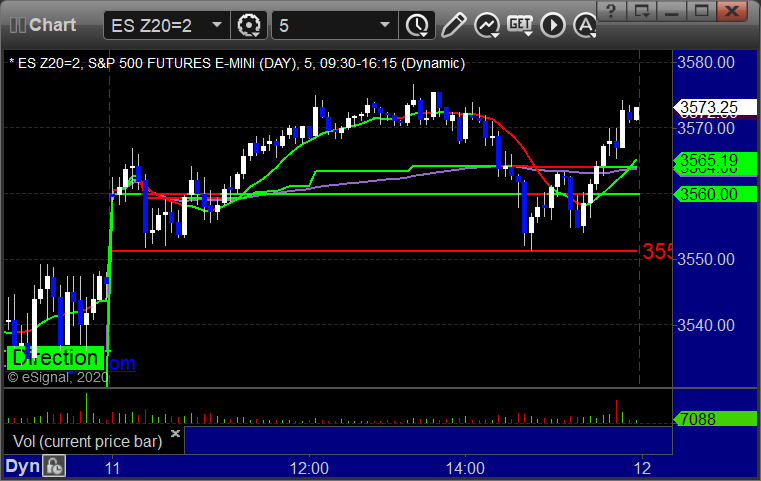Click the window linking icon beside help
761x481 pixels.
coord(641,10)
